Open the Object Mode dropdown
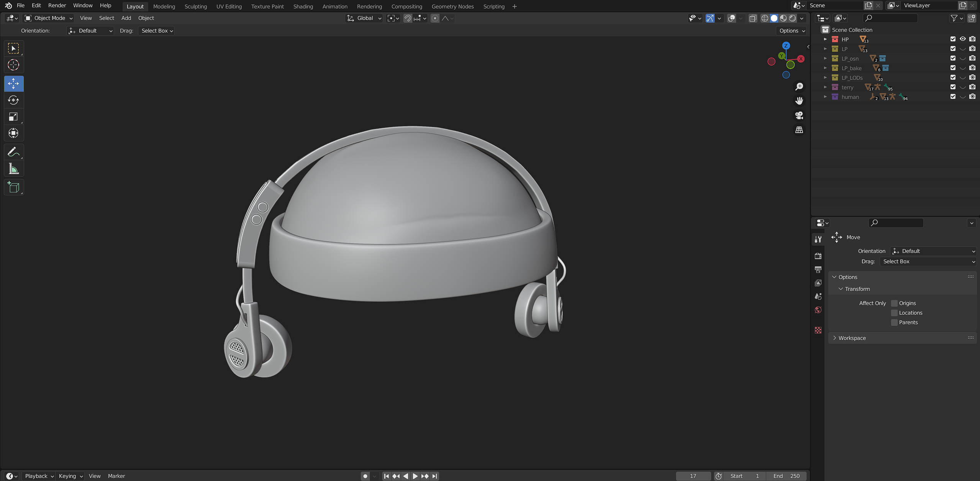This screenshot has height=481, width=980. pyautogui.click(x=49, y=18)
